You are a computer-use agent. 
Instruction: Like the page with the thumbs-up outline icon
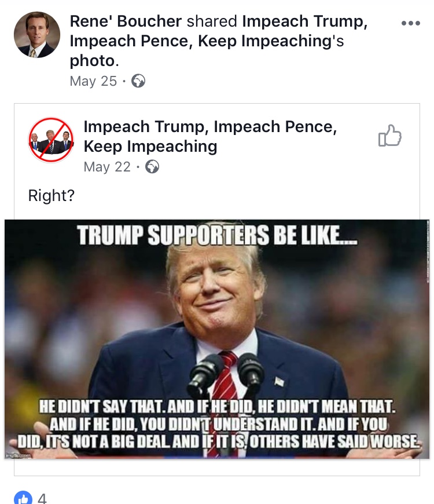pyautogui.click(x=389, y=137)
